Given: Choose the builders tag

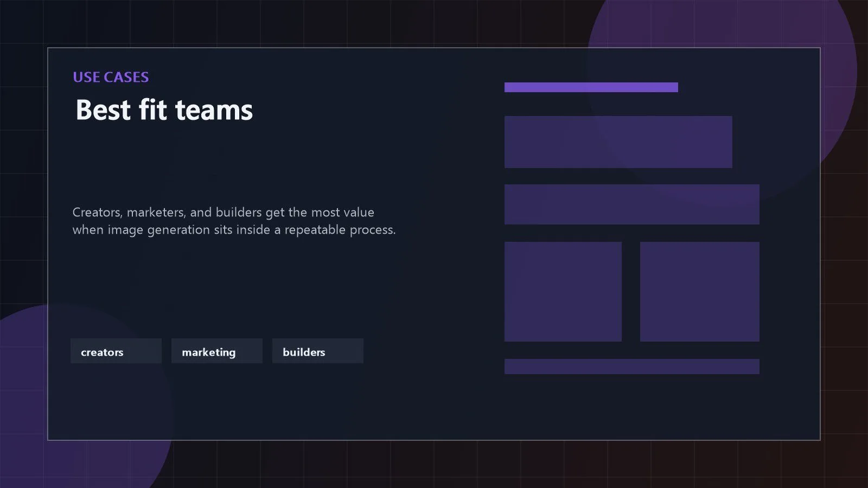Looking at the screenshot, I should click(318, 351).
